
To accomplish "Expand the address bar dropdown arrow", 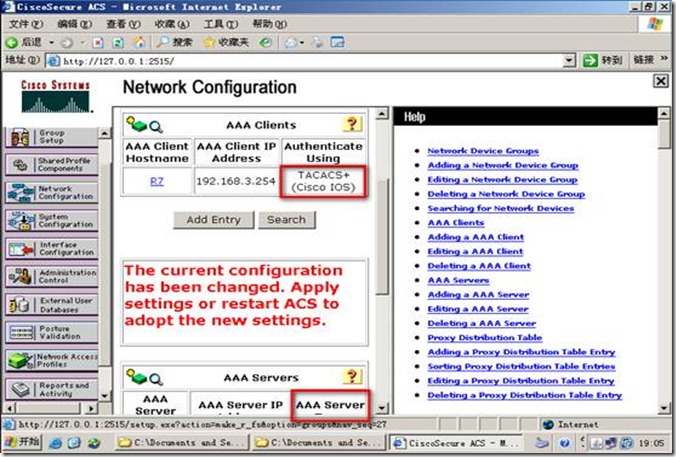I will 569,61.
